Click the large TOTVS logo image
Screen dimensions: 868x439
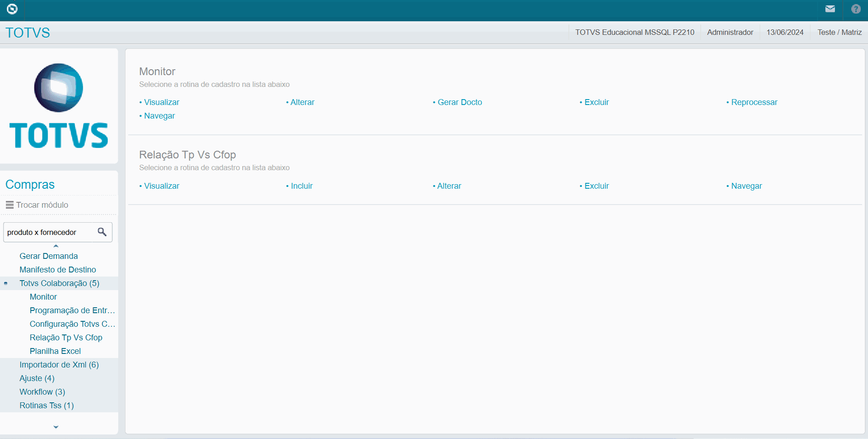(x=59, y=106)
